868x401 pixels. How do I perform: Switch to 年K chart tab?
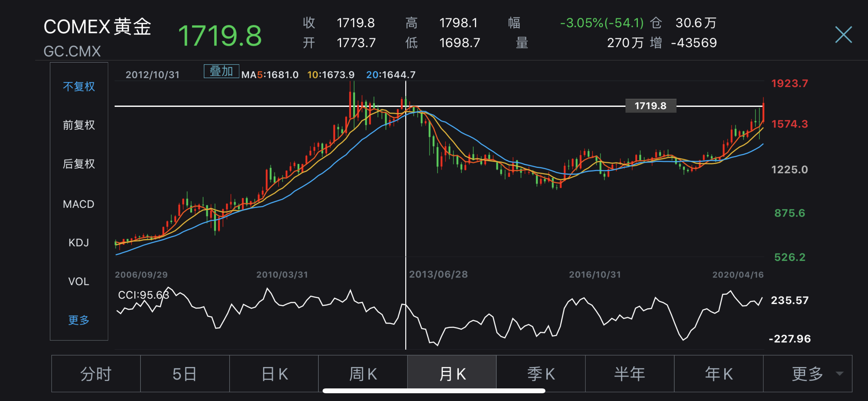click(719, 373)
